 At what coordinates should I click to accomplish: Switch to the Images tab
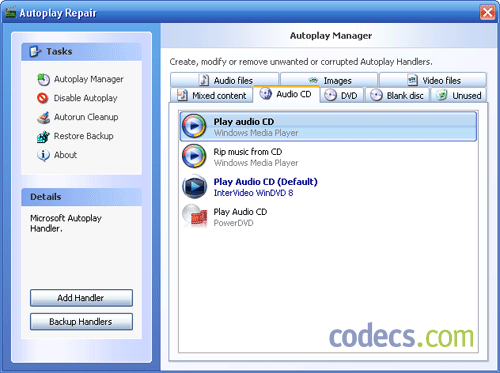(x=329, y=80)
